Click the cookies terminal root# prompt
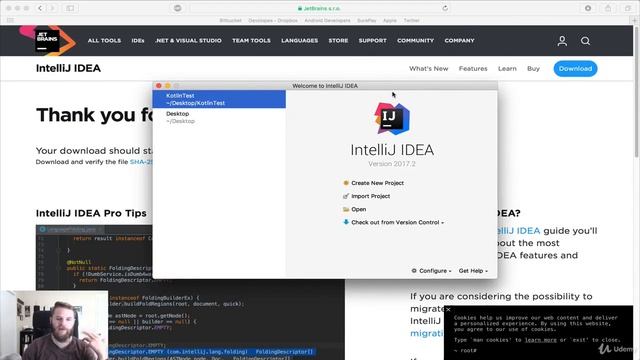Screen dimensions: 640x360 465,350
